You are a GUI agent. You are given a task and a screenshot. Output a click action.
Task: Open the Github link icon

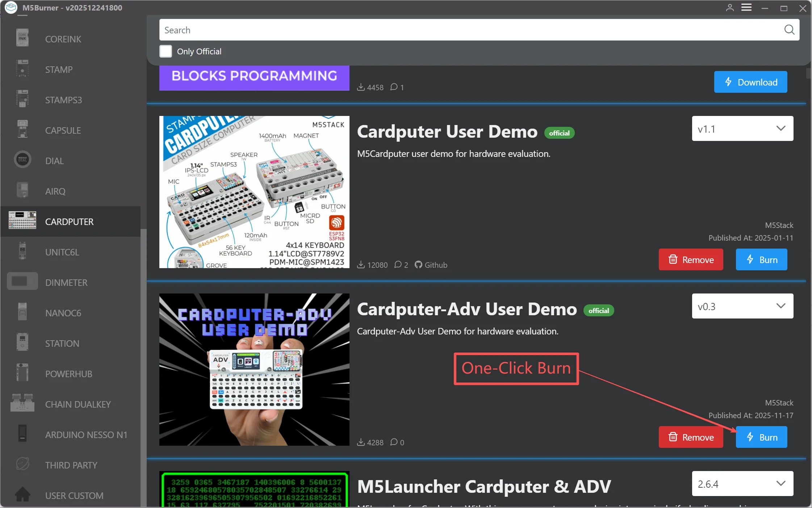418,265
